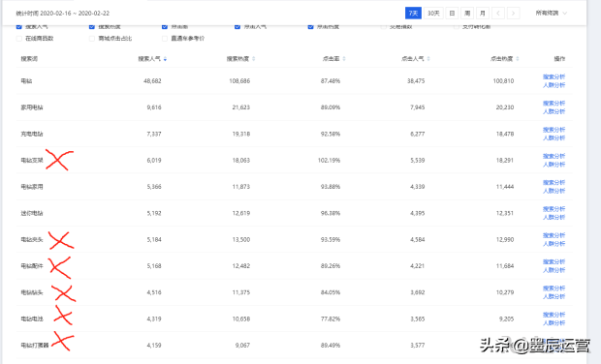Sort by 点击热度 column sort arrows
Image resolution: width=601 pixels, height=364 pixels.
pos(518,59)
